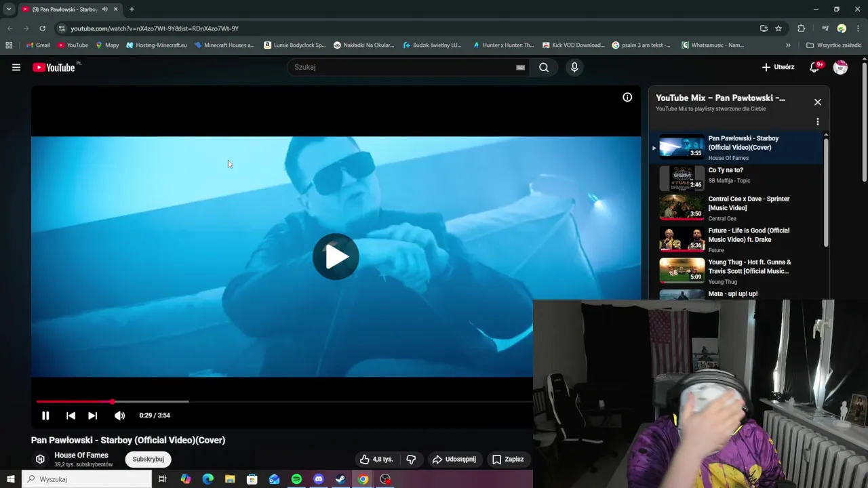The image size is (868, 488).
Task: Click the Windows Wyszukaj search box
Action: click(87, 479)
